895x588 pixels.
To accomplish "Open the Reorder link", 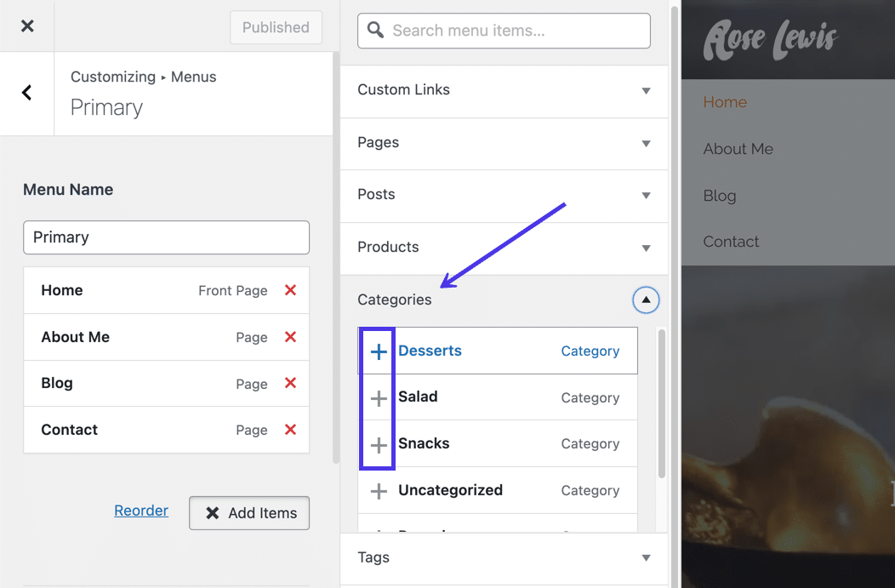I will [x=141, y=510].
